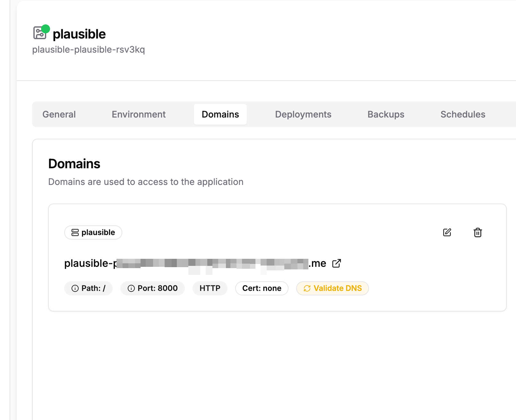
Task: Go to the Deployments tab
Action: coord(303,114)
